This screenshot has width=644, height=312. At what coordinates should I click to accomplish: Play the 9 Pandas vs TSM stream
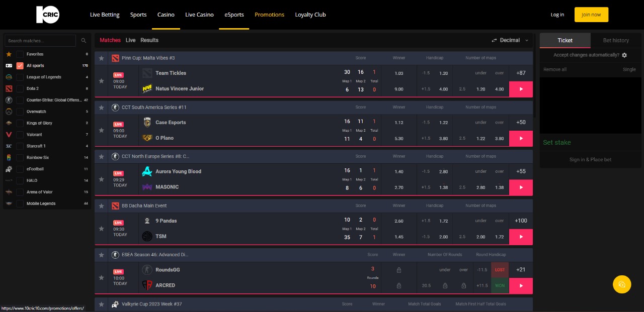pos(521,236)
